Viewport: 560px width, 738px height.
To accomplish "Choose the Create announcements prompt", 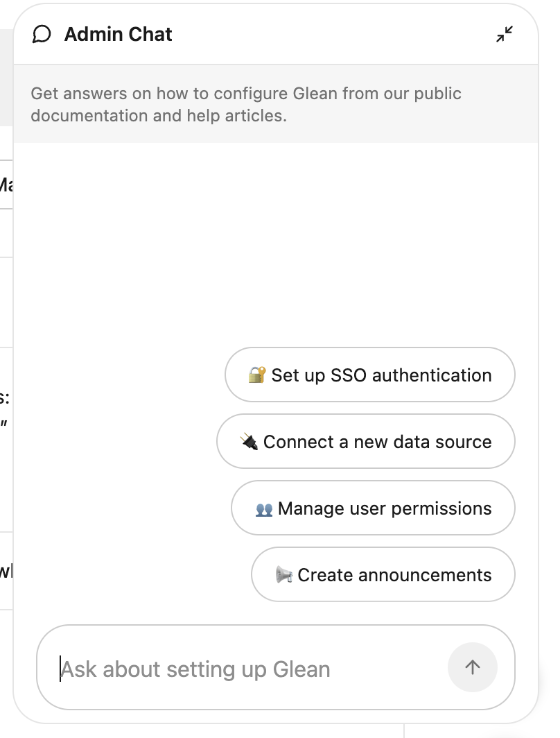I will pos(383,574).
